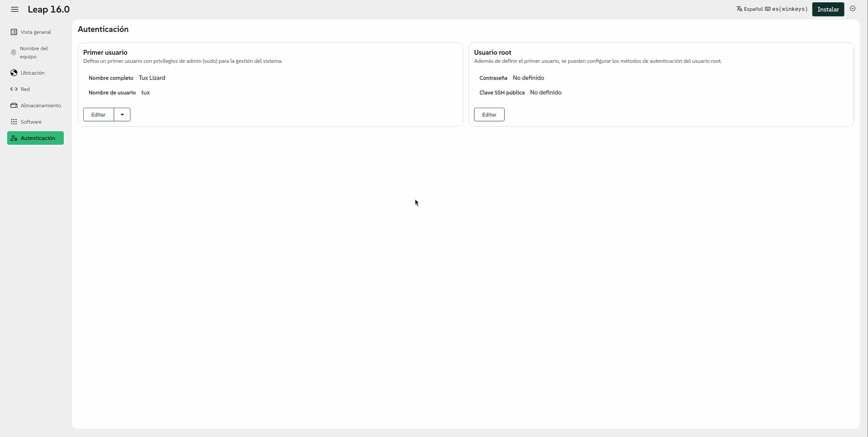Edit the first user with Editar

pos(99,115)
